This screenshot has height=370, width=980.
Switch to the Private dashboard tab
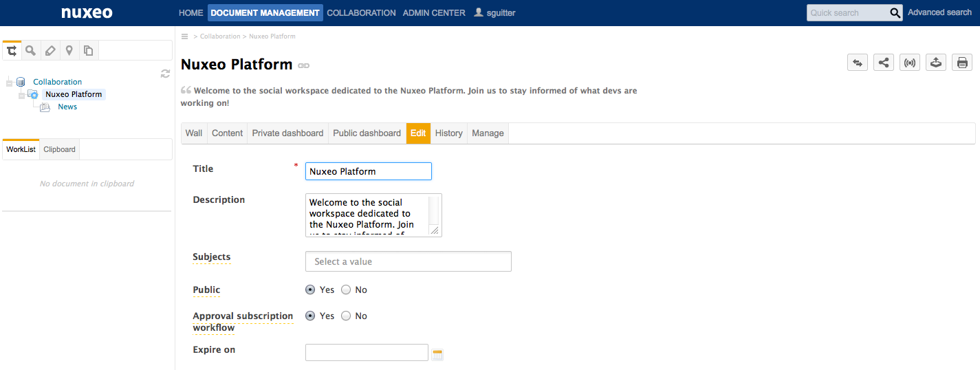(x=287, y=133)
